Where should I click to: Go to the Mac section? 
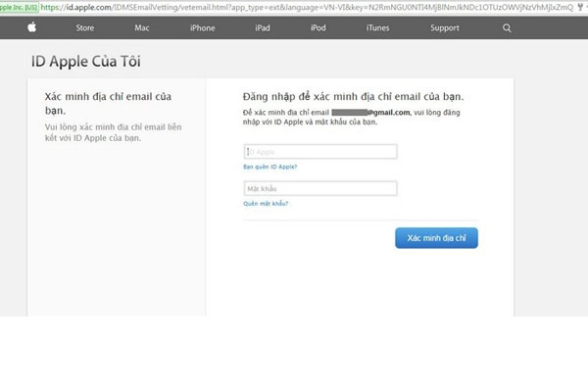pos(142,27)
